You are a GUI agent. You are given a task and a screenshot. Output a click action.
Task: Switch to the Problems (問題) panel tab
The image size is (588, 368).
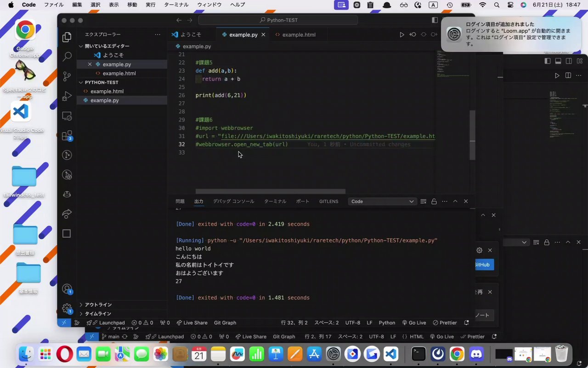[x=180, y=201]
